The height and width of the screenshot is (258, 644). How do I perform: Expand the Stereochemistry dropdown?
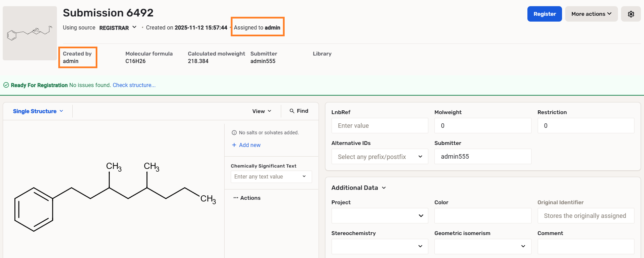(x=380, y=246)
